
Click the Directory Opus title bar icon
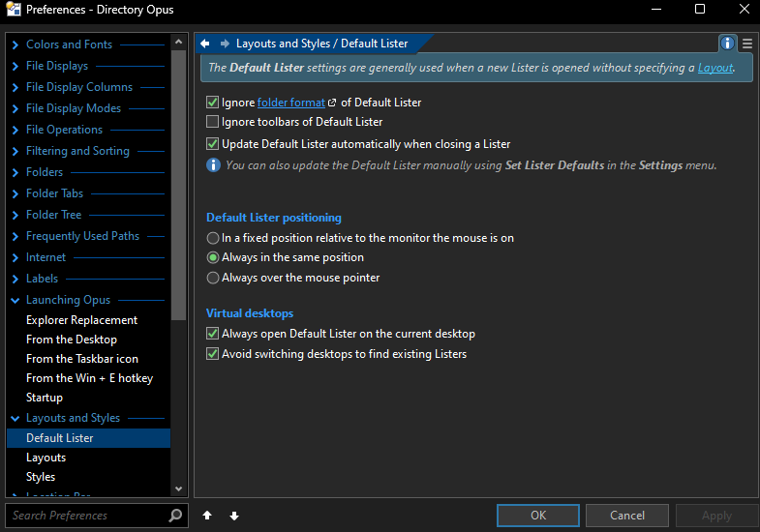14,10
